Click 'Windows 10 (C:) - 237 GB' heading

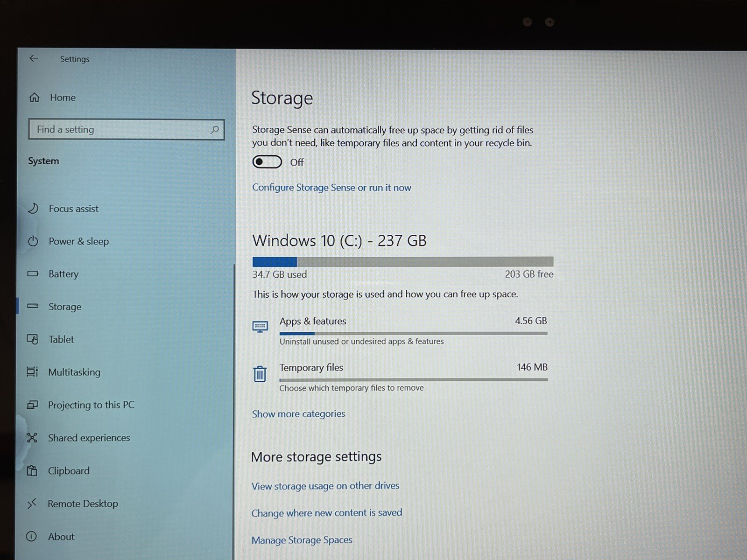click(x=339, y=241)
